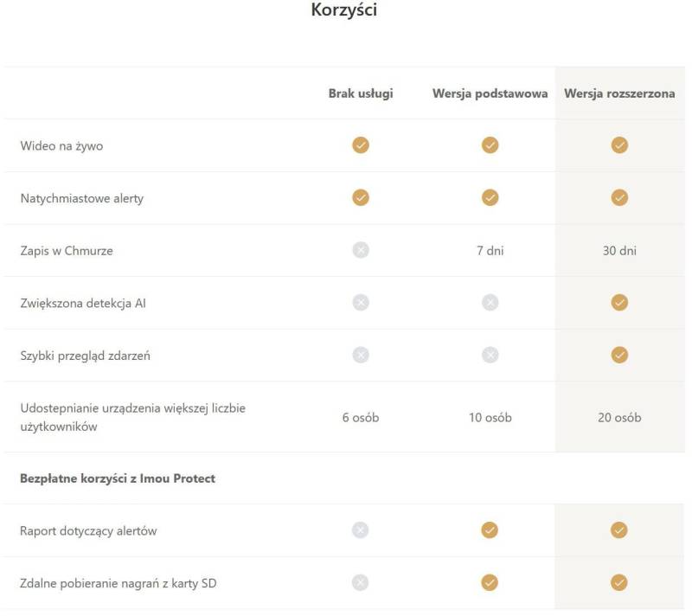
Task: Click Szybki przegląd zdarzeń X under Wersja podstawowa
Action: 490,355
